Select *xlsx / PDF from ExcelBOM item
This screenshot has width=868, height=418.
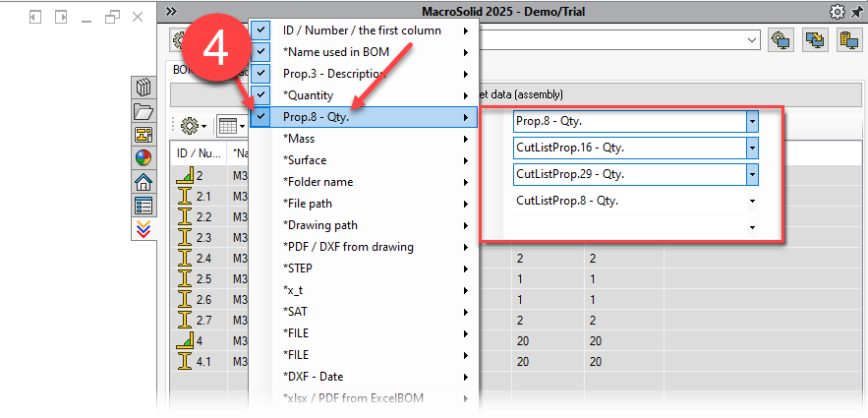pyautogui.click(x=364, y=398)
